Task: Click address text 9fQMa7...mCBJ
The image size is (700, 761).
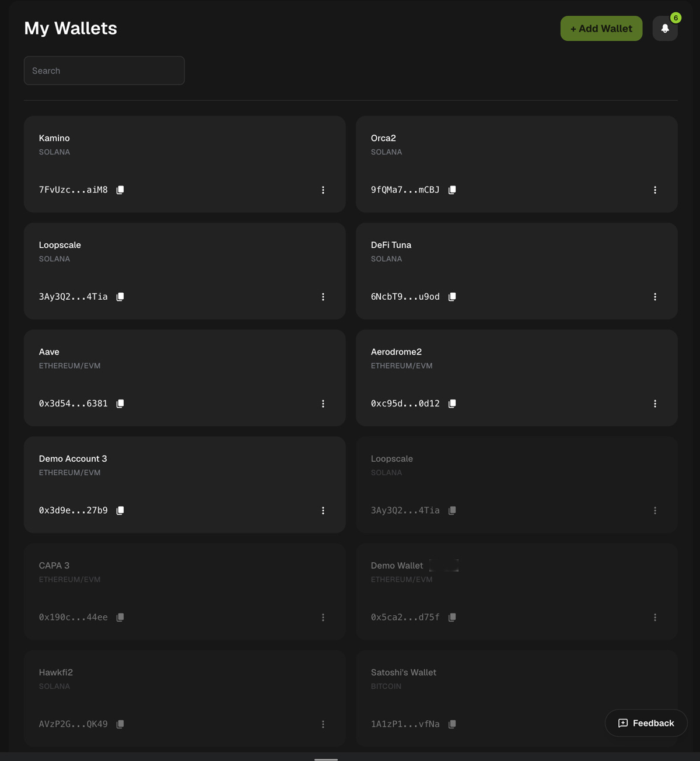Action: (x=405, y=190)
